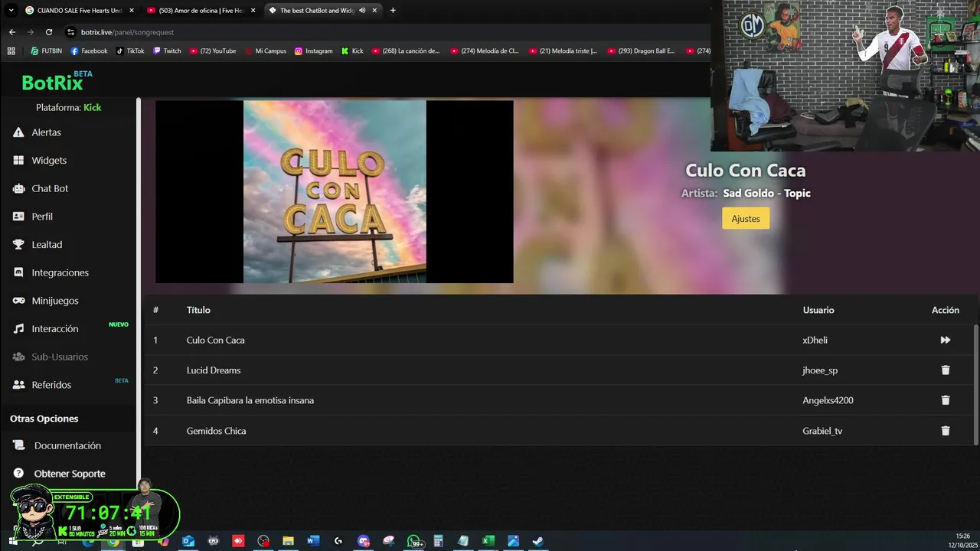Go back to the previous page
The width and height of the screenshot is (980, 551).
pos(11,32)
